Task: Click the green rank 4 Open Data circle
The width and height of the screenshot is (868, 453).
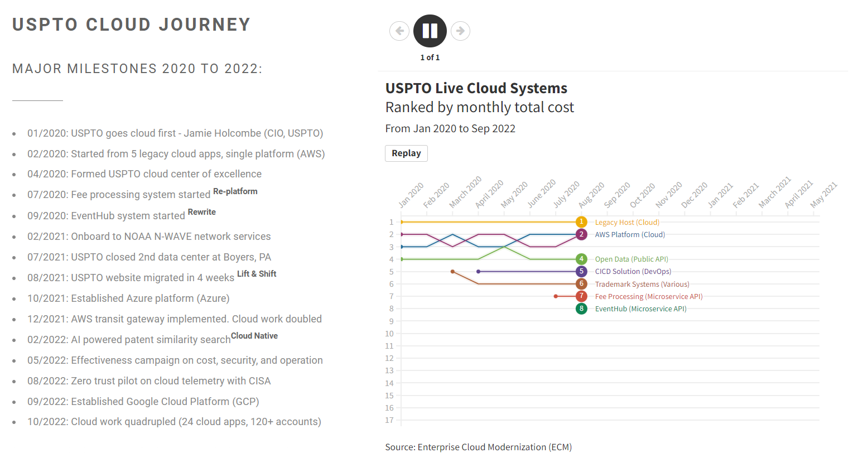Action: (581, 259)
